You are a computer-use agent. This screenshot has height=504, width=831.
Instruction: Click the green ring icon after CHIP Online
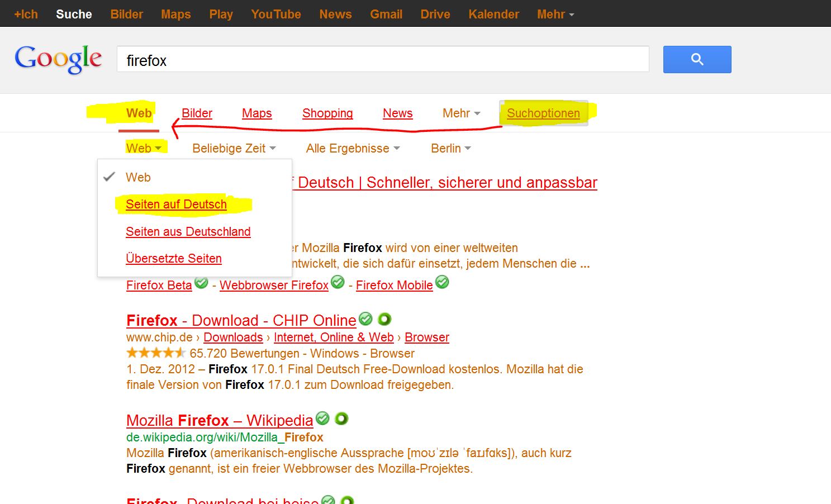click(384, 318)
